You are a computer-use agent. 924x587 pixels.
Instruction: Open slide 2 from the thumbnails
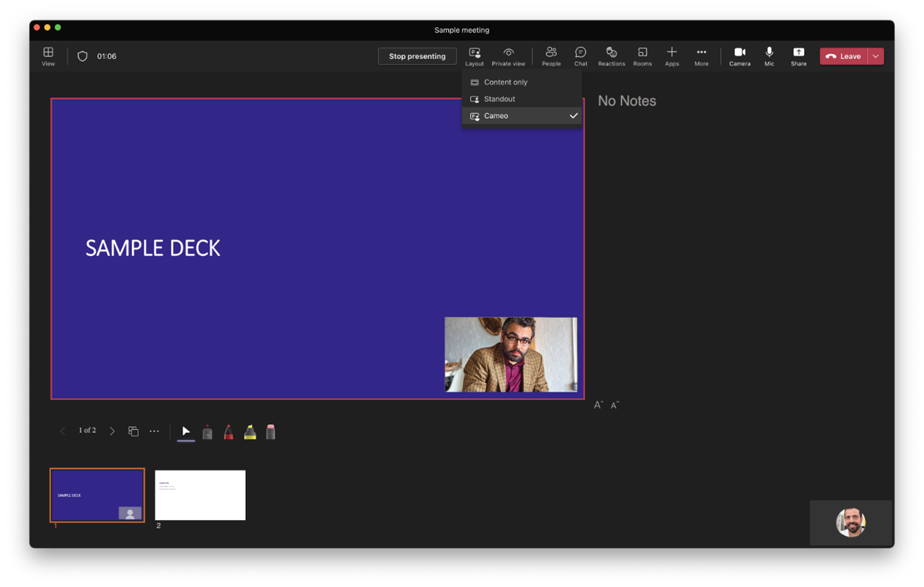coord(200,495)
